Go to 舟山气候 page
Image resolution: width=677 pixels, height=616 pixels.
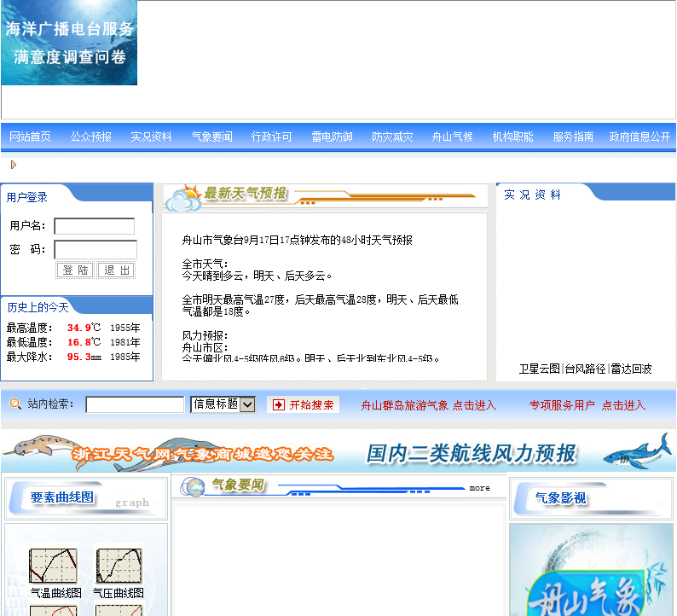click(x=452, y=137)
